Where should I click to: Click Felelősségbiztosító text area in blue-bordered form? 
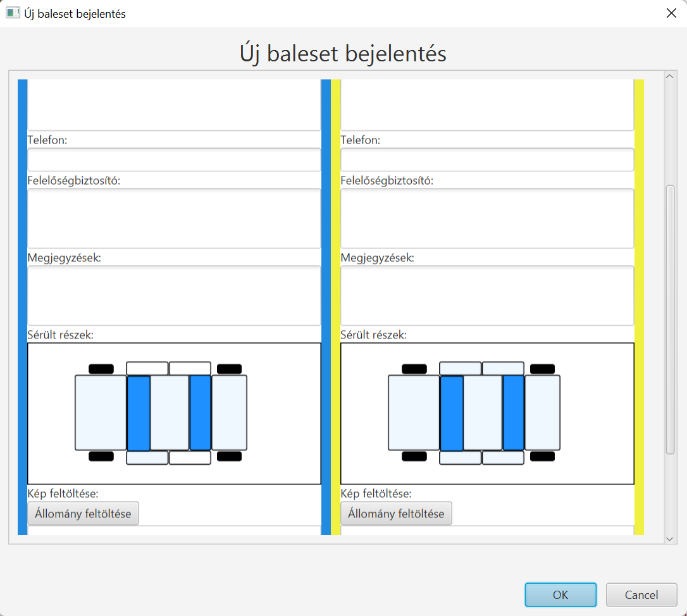pyautogui.click(x=175, y=219)
